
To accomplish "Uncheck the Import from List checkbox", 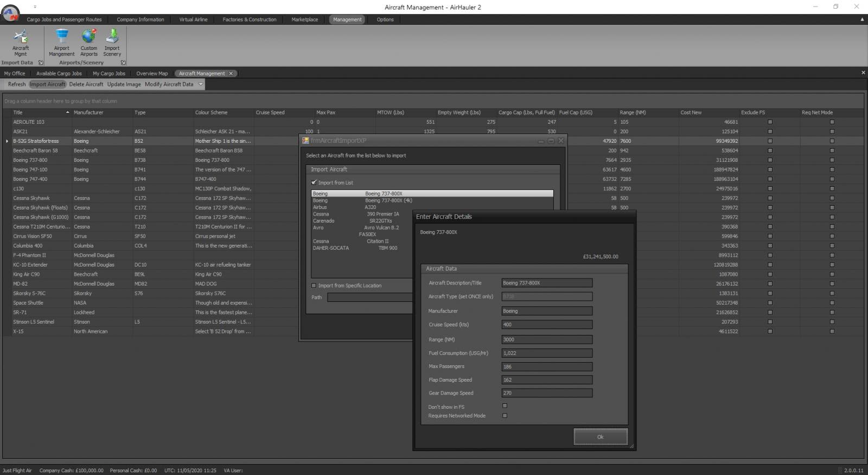I will (x=314, y=182).
